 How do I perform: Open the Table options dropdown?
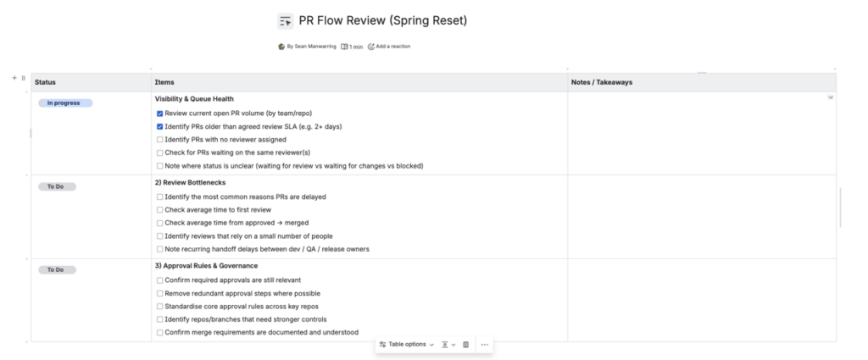(407, 345)
